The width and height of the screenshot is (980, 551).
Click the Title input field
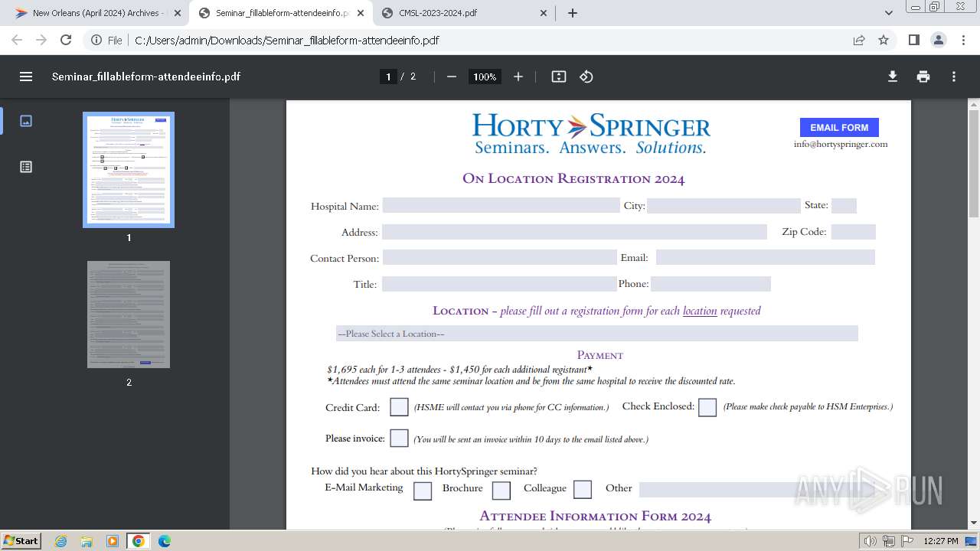click(x=499, y=284)
